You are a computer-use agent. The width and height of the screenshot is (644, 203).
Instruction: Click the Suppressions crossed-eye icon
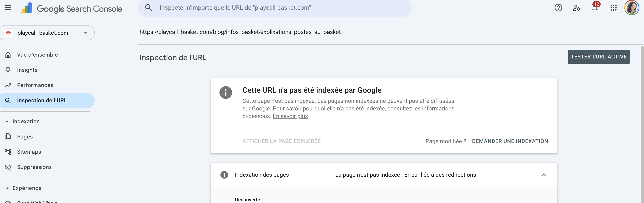8,167
